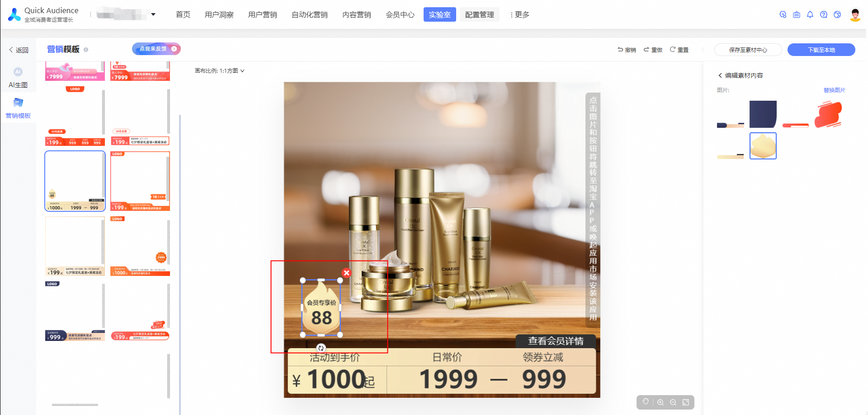Open the hexagon settings icon in header
Image resolution: width=868 pixels, height=415 pixels.
(783, 14)
